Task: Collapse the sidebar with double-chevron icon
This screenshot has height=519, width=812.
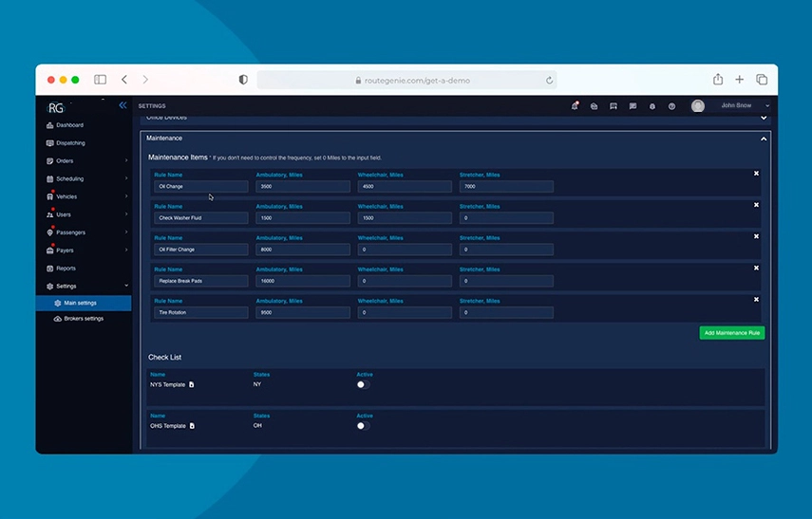Action: coord(123,105)
